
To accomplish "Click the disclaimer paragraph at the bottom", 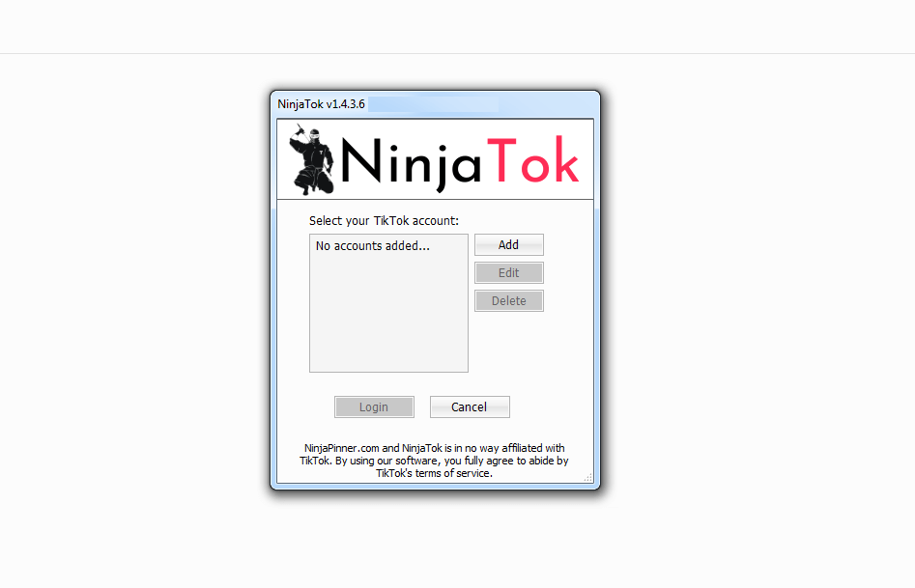I will click(435, 461).
